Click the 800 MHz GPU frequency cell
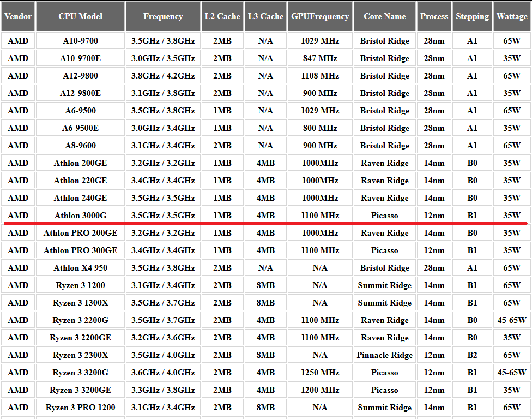The width and height of the screenshot is (532, 419). [x=320, y=128]
